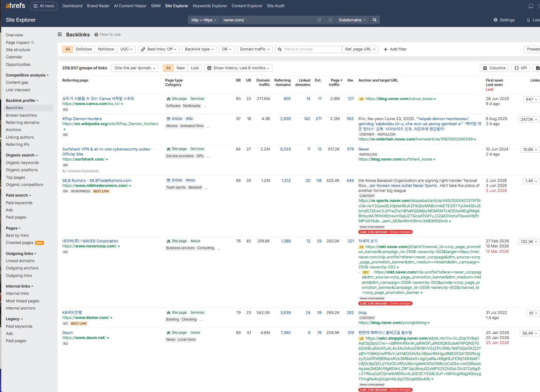Click the Ahrefs logo
This screenshot has height=392, width=540.
click(x=15, y=6)
